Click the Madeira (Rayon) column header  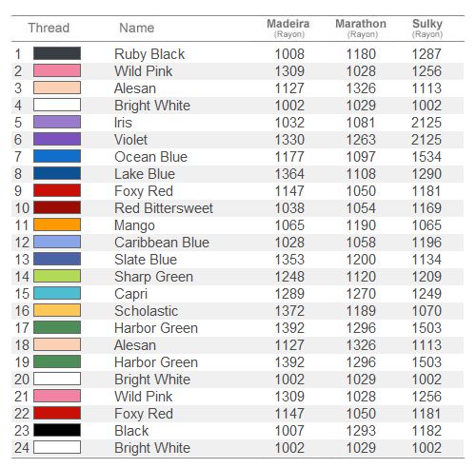[x=288, y=28]
